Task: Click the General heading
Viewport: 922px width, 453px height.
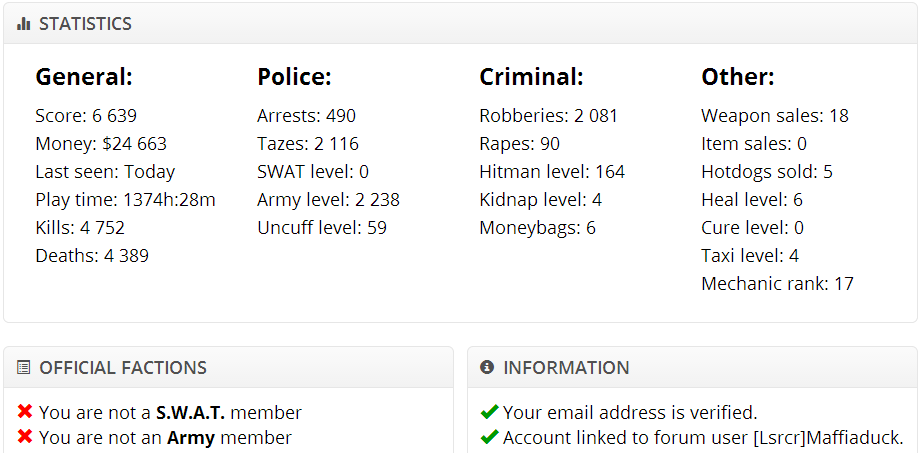Action: tap(84, 77)
